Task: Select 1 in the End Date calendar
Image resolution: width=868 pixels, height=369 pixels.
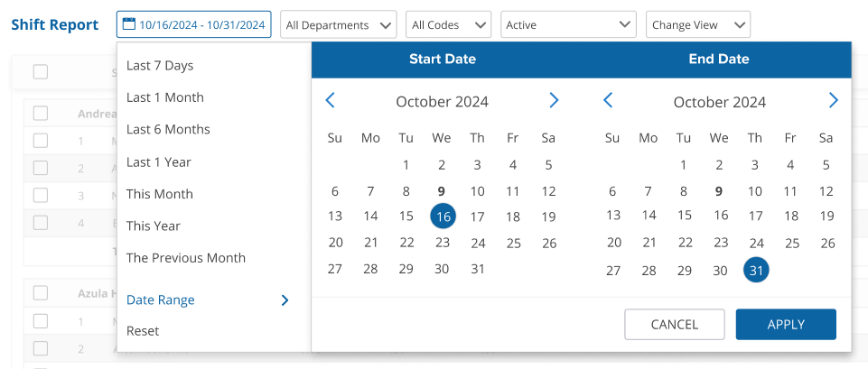Action: [x=684, y=165]
